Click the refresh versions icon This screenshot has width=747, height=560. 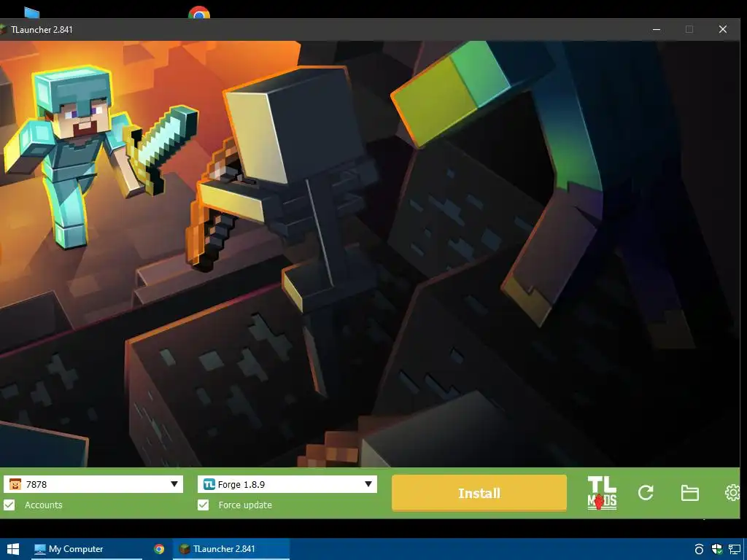[x=646, y=493]
